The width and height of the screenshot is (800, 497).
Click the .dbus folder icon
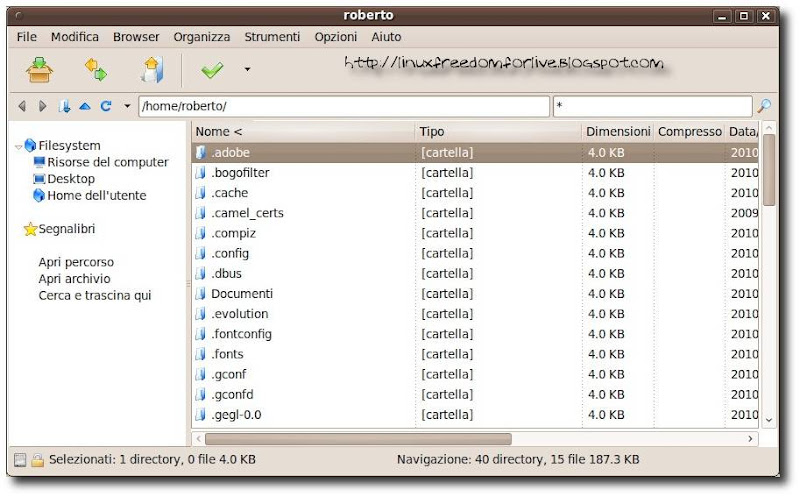pos(201,274)
